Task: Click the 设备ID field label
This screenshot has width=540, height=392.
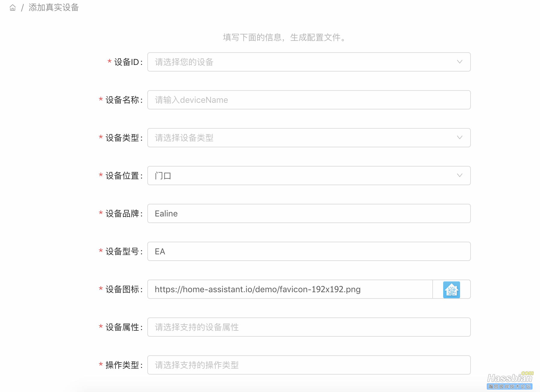Action: click(x=128, y=62)
